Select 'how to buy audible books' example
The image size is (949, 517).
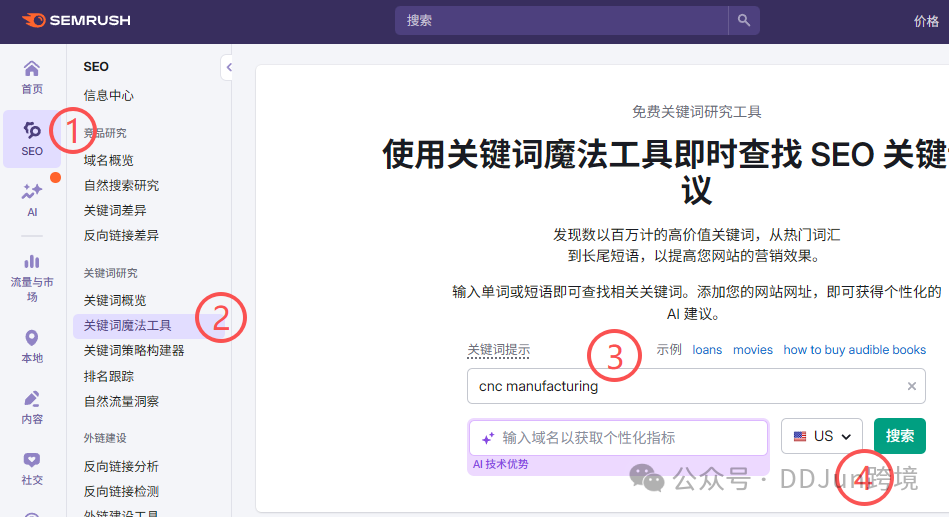(855, 350)
